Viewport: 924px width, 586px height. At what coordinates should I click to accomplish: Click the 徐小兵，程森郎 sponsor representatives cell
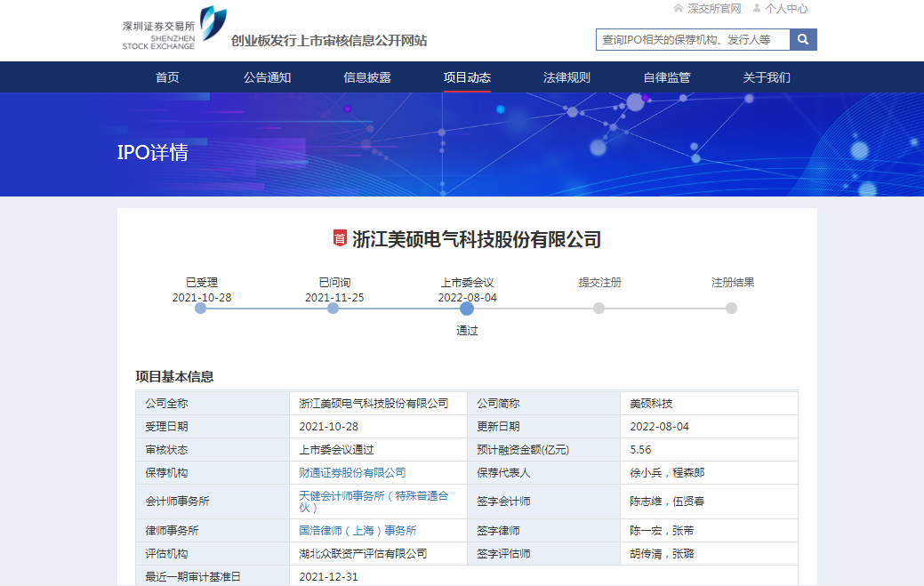(710, 473)
